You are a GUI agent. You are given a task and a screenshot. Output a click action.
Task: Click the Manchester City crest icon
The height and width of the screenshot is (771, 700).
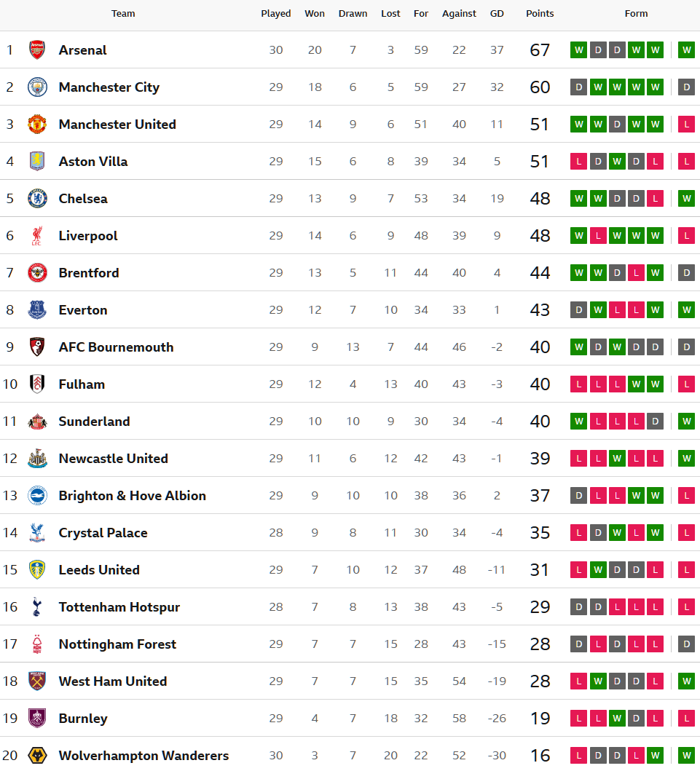point(37,87)
